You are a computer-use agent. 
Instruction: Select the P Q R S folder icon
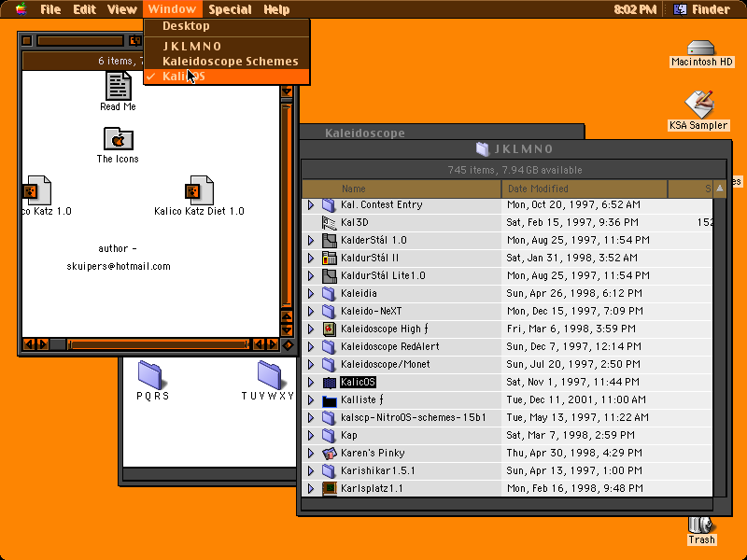point(150,375)
